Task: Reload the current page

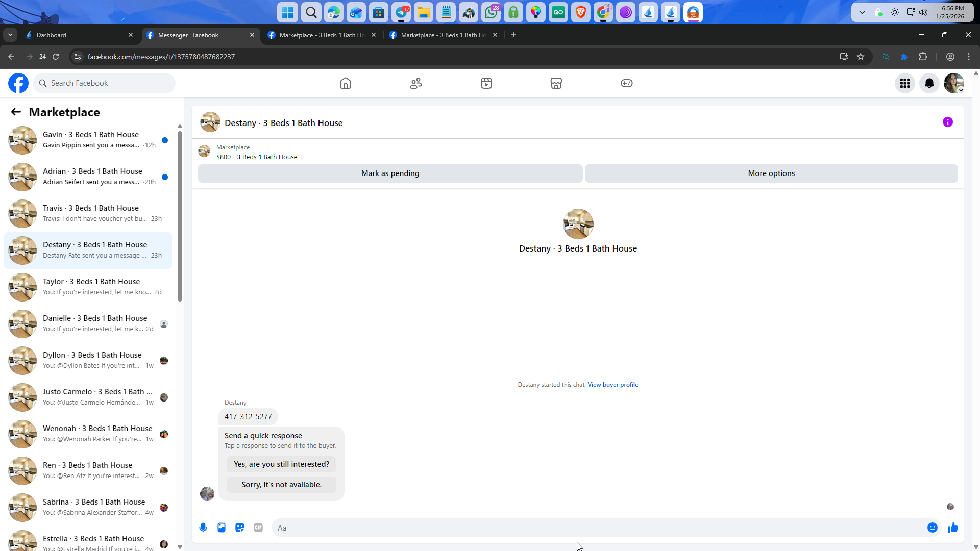Action: (x=56, y=57)
